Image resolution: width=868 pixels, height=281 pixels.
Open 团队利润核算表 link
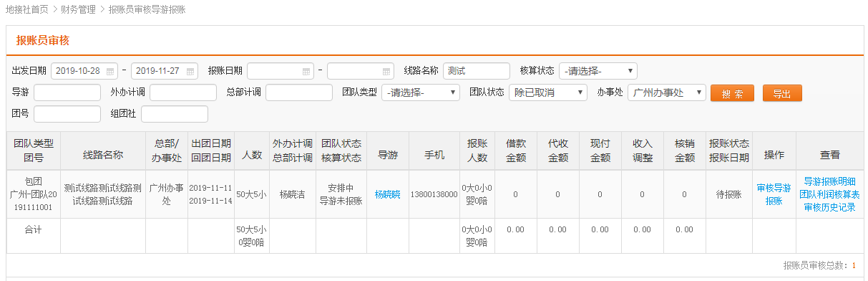coord(829,194)
